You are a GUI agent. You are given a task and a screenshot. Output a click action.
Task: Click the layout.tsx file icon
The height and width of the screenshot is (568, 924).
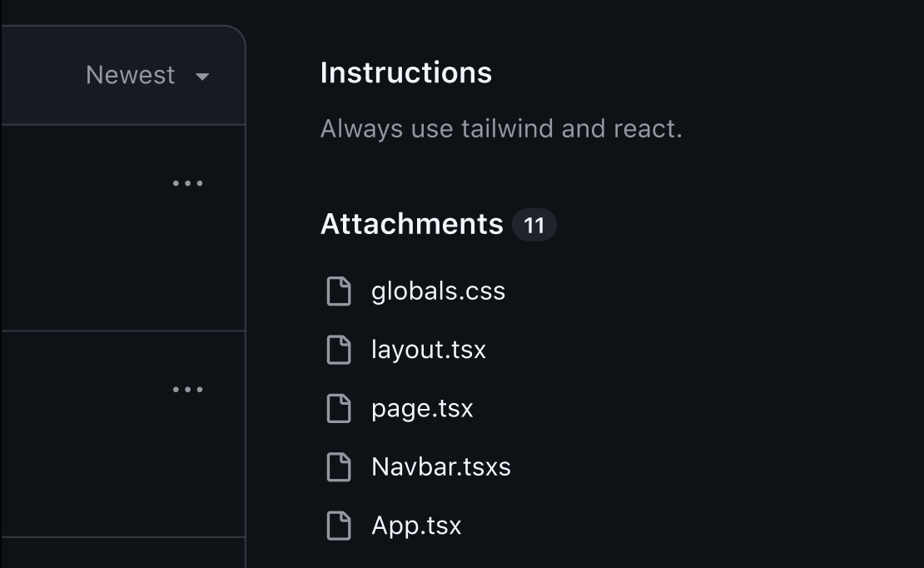tap(338, 350)
